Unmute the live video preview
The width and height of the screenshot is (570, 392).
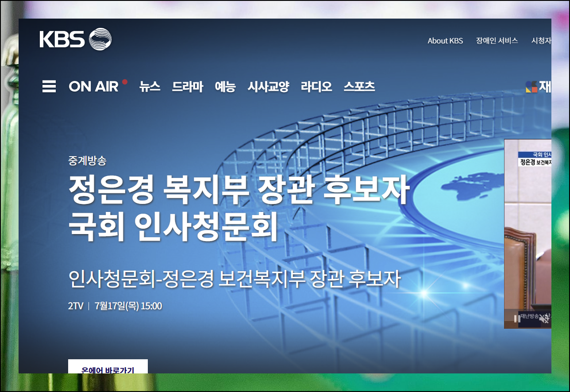click(x=545, y=318)
